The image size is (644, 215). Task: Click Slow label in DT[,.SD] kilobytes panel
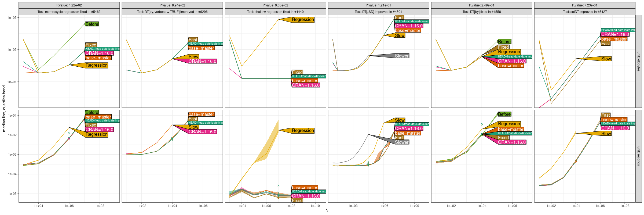tap(400, 35)
